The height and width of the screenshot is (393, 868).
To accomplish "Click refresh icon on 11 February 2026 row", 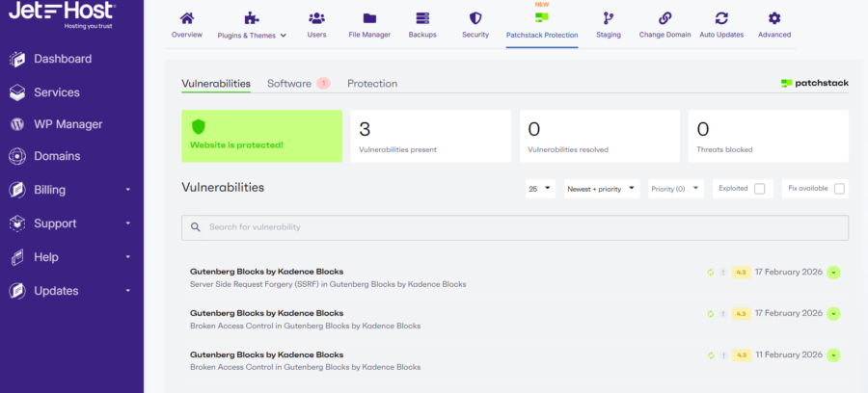I will [x=711, y=354].
